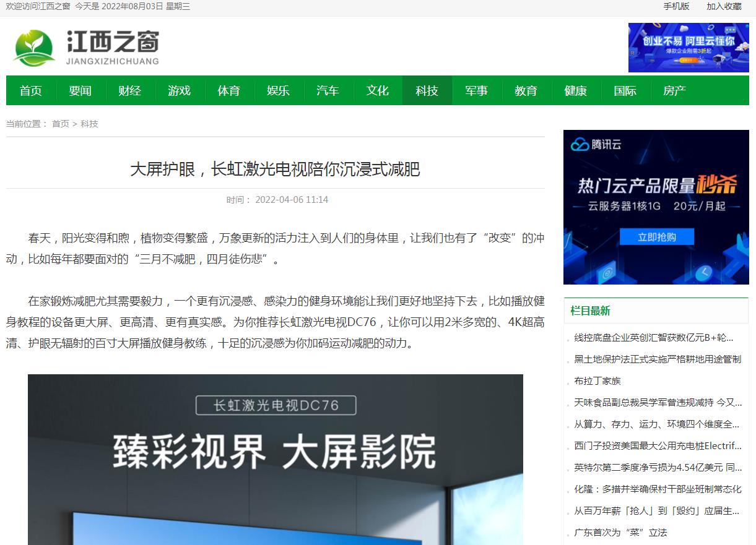756x545 pixels.
Task: Open article 从算力、存力、运力、环境四个维度
Action: [657, 424]
